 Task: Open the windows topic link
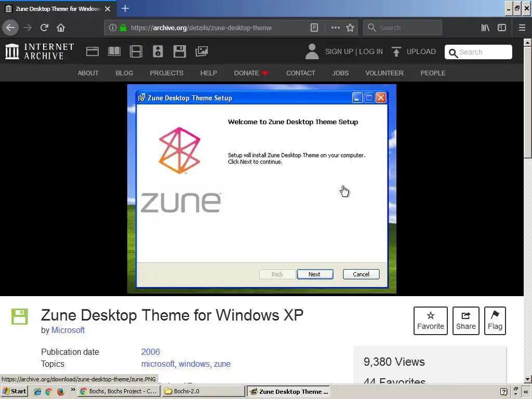coord(194,364)
